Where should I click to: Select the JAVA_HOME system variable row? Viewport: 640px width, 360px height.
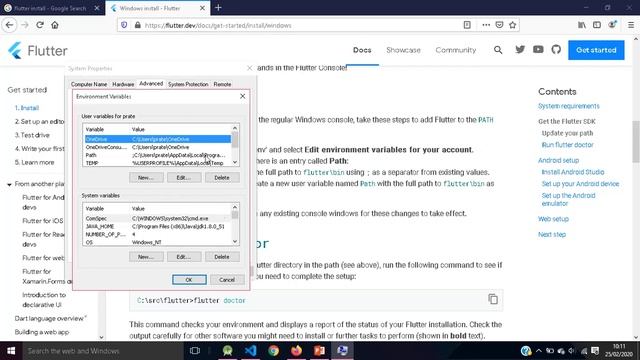coord(158,226)
